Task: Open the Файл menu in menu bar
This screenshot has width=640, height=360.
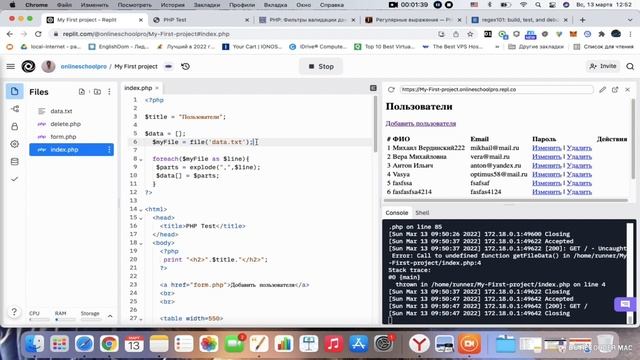Action: [x=64, y=5]
